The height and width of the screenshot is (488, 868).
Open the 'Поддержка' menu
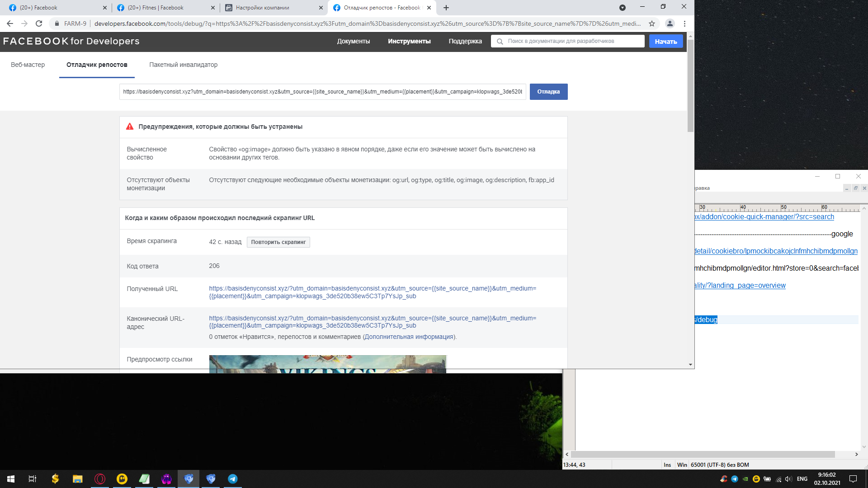(x=465, y=41)
